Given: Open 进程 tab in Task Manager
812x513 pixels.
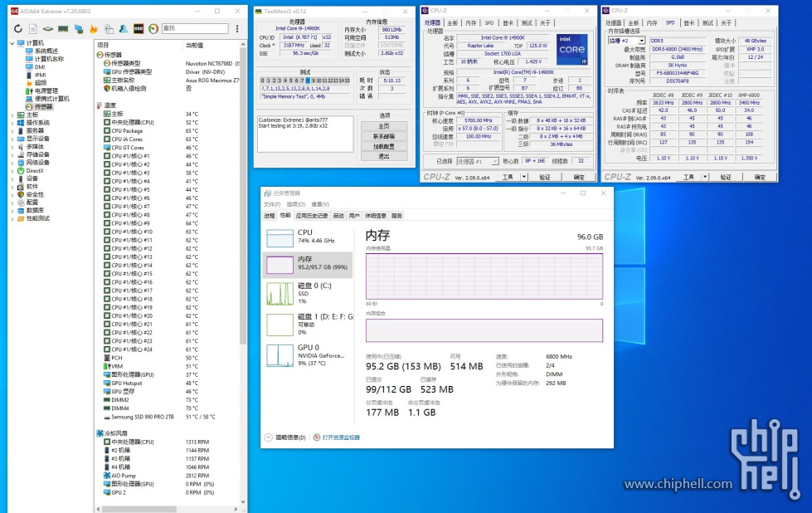Looking at the screenshot, I should 270,216.
